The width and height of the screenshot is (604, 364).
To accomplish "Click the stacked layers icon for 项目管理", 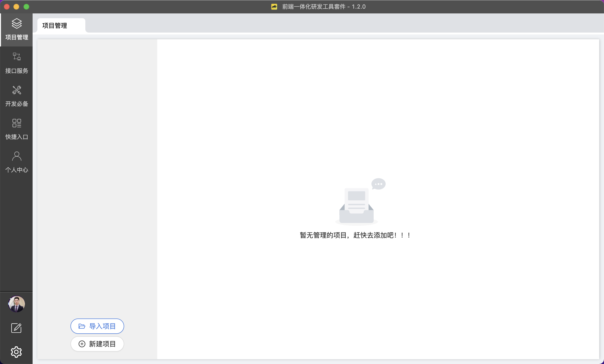I will pos(17,23).
